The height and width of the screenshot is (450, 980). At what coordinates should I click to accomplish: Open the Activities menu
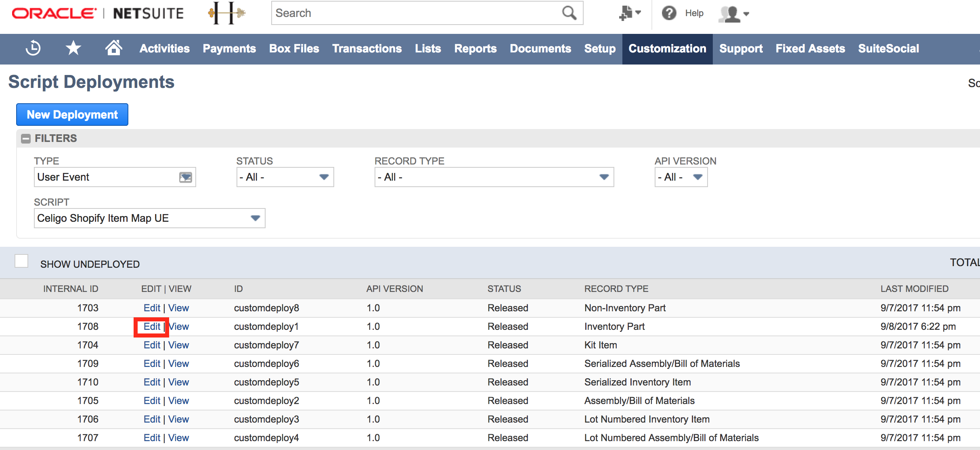tap(165, 49)
